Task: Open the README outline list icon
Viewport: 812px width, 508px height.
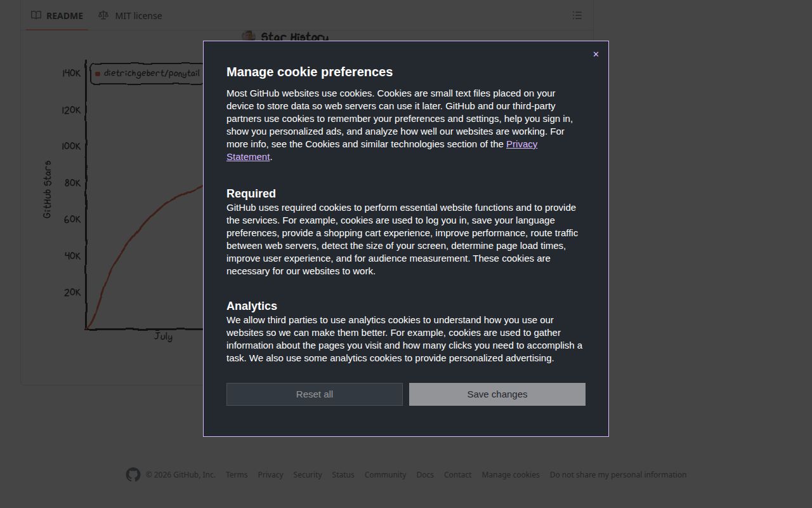Action: 577,15
